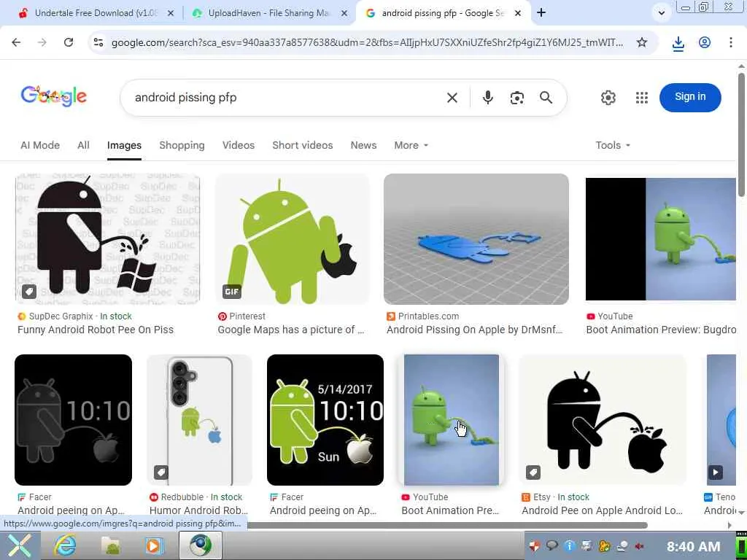This screenshot has height=560, width=747.
Task: Open 'Funny Android Robot Pee On Piss' link
Action: [x=96, y=330]
